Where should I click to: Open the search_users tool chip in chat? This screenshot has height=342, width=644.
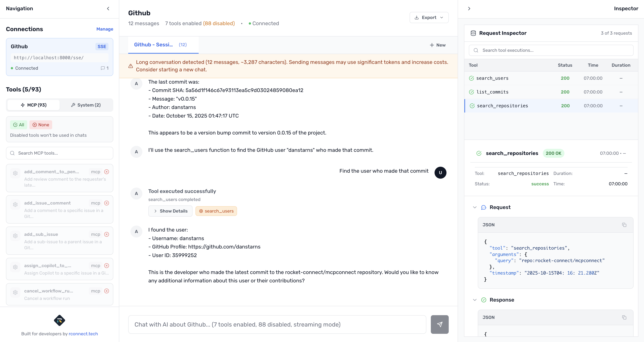click(x=216, y=211)
